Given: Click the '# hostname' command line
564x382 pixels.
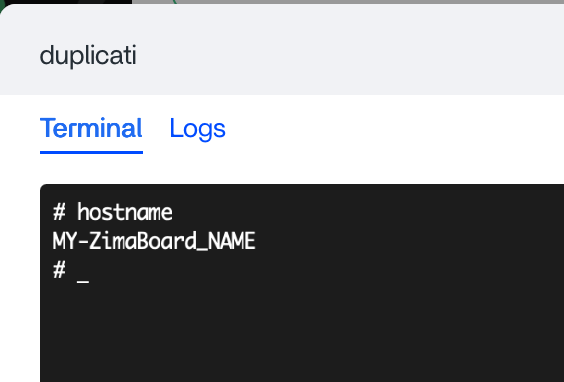Looking at the screenshot, I should [x=113, y=212].
